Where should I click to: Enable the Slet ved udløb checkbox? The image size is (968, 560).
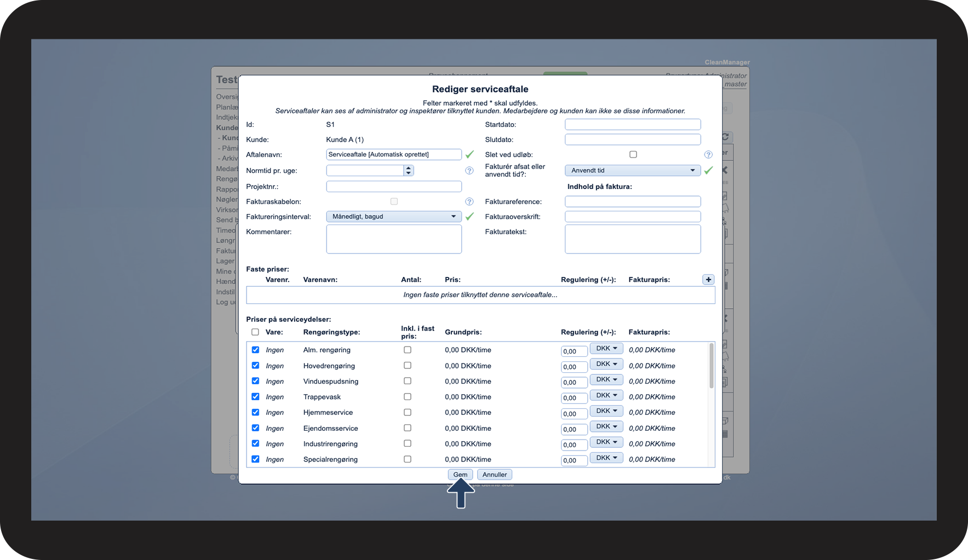point(633,154)
